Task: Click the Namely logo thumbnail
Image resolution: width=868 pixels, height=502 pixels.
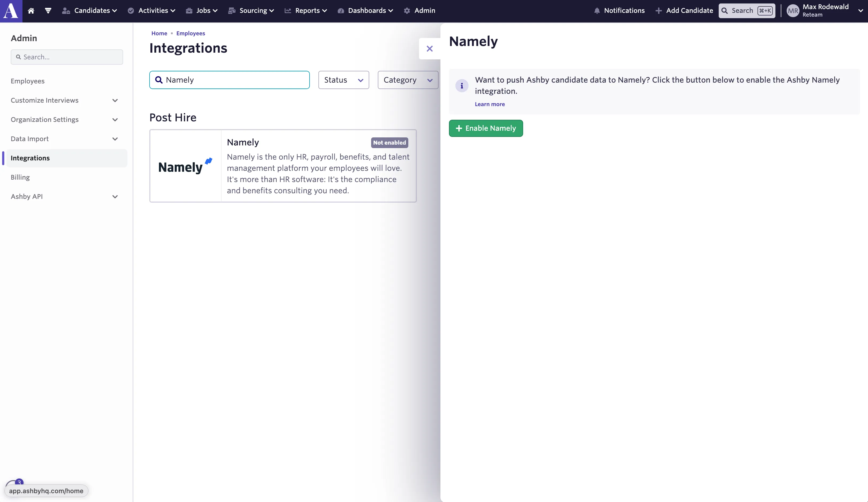Action: pyautogui.click(x=186, y=166)
